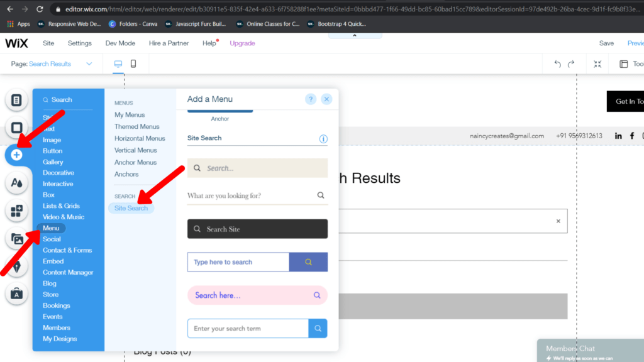This screenshot has height=362, width=644.
Task: Open the Site menu in the top bar
Action: point(48,43)
